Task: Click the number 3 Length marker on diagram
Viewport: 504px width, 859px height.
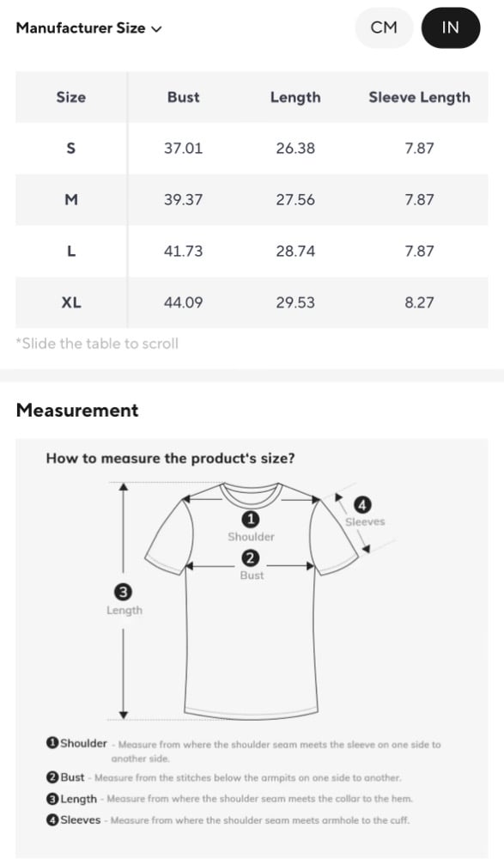Action: tap(124, 592)
